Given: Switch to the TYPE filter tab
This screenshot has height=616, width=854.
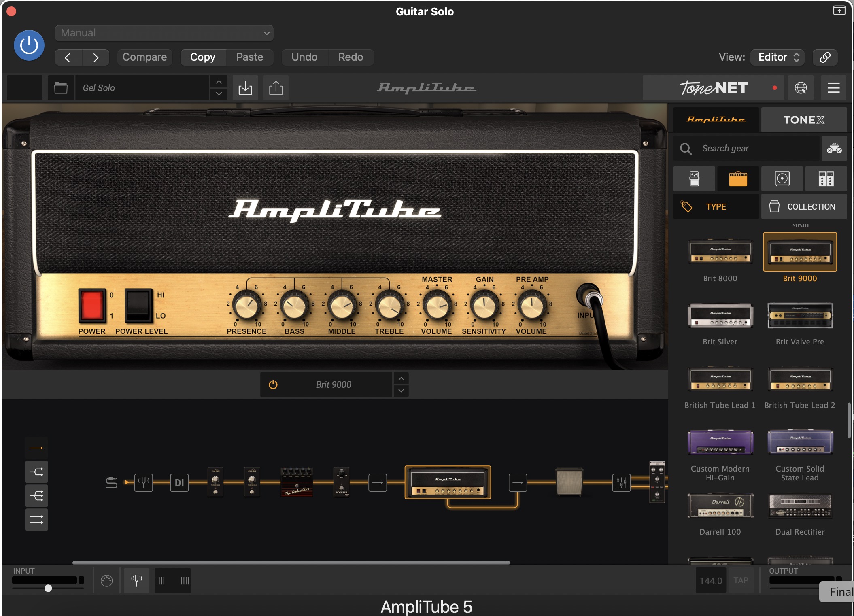Looking at the screenshot, I should 716,206.
